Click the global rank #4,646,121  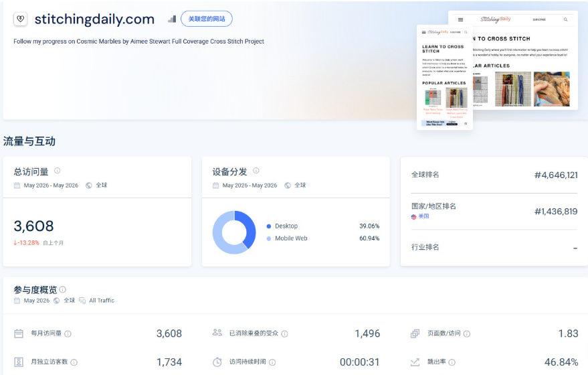(556, 175)
